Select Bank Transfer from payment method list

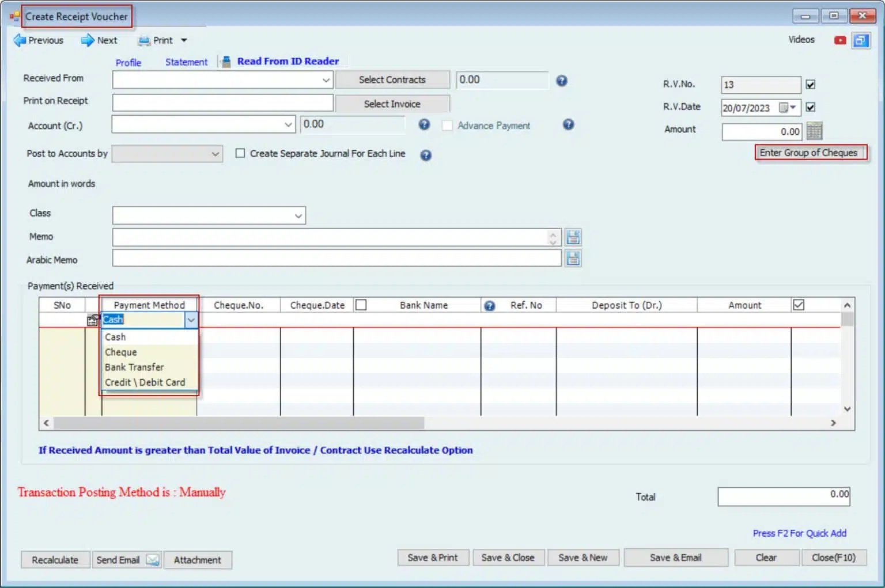tap(134, 367)
